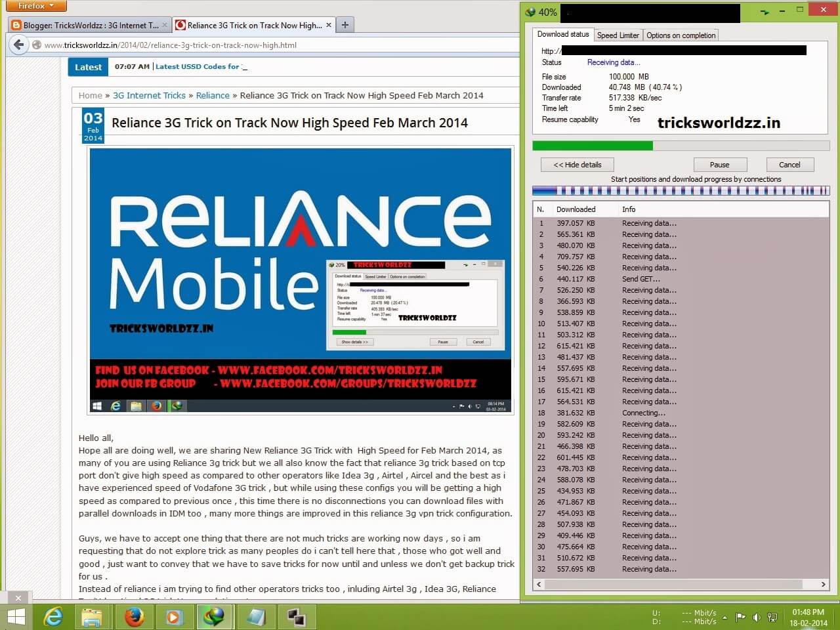Click the connections progress segments bar

[681, 191]
